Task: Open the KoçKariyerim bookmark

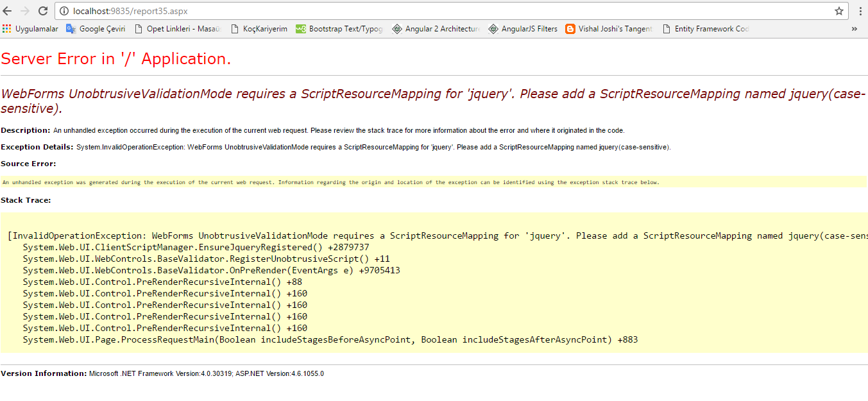Action: click(259, 29)
